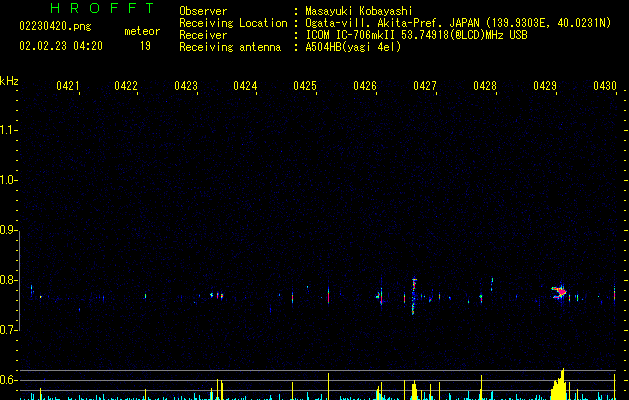Click the Receiver label

click(203, 35)
